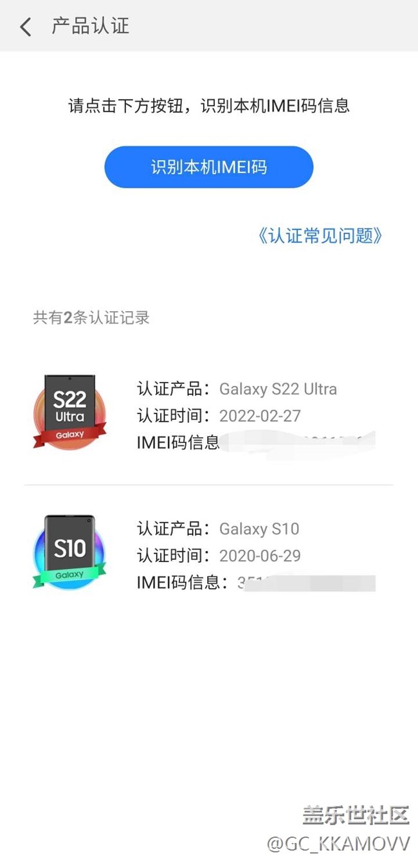
Task: Click the 产品认证 page title
Action: (x=90, y=26)
